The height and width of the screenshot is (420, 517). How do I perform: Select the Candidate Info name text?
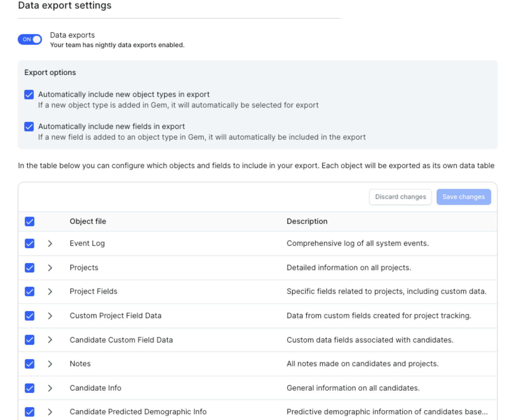point(95,388)
